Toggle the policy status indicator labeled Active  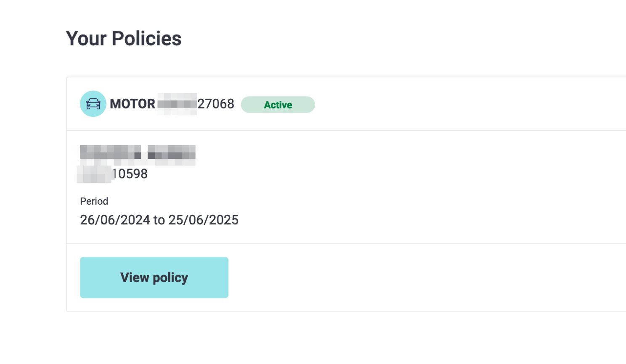[278, 104]
